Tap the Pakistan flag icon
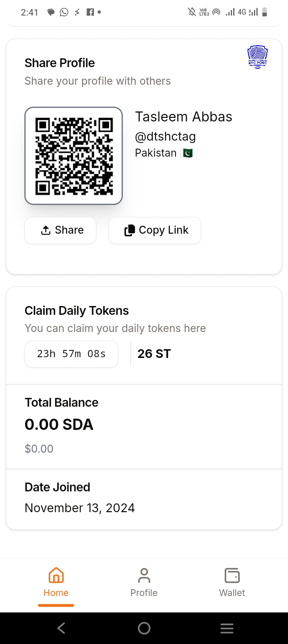The width and height of the screenshot is (288, 644). (x=186, y=153)
